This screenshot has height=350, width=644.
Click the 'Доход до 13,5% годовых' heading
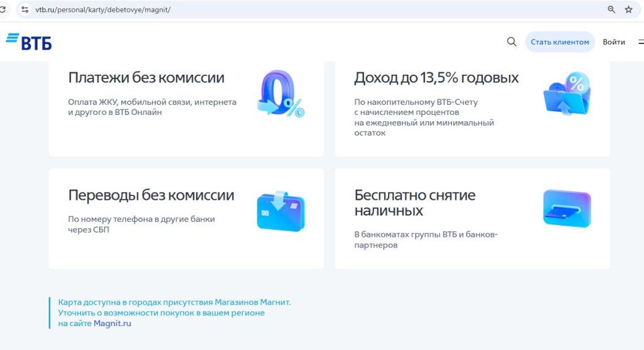click(x=436, y=77)
